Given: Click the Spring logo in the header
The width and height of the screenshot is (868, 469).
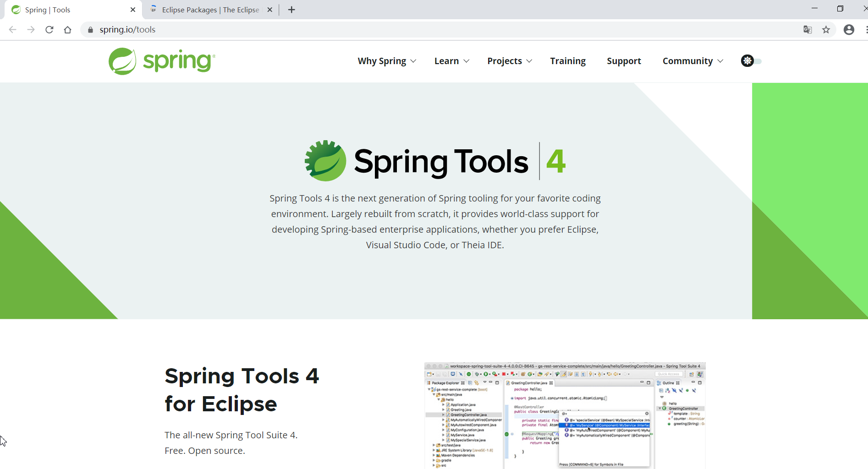Looking at the screenshot, I should [x=162, y=61].
